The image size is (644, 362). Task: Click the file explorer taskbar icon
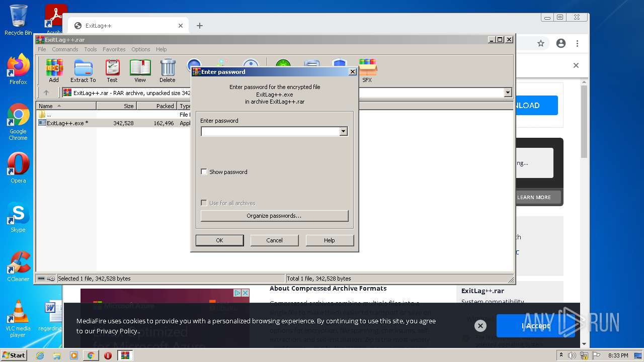tap(57, 355)
